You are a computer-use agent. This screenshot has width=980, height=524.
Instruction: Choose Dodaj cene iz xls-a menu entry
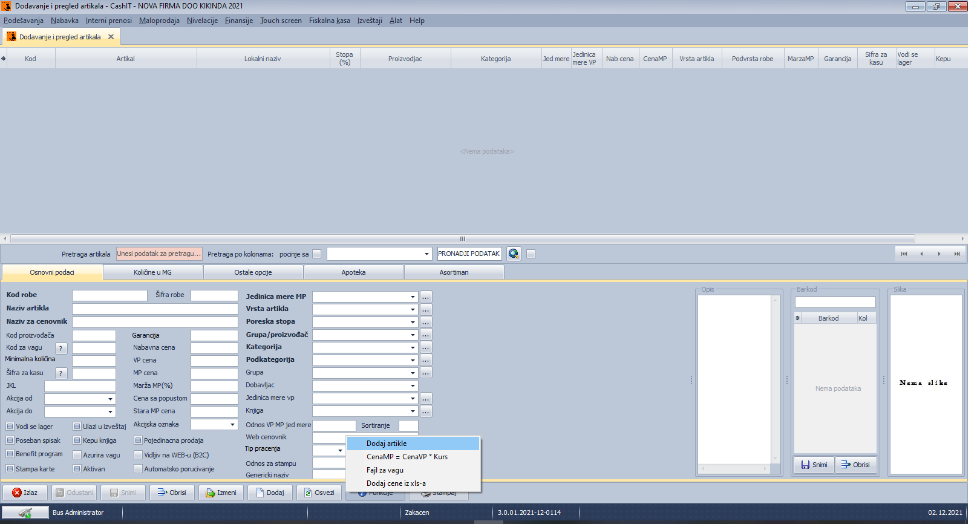click(413, 483)
